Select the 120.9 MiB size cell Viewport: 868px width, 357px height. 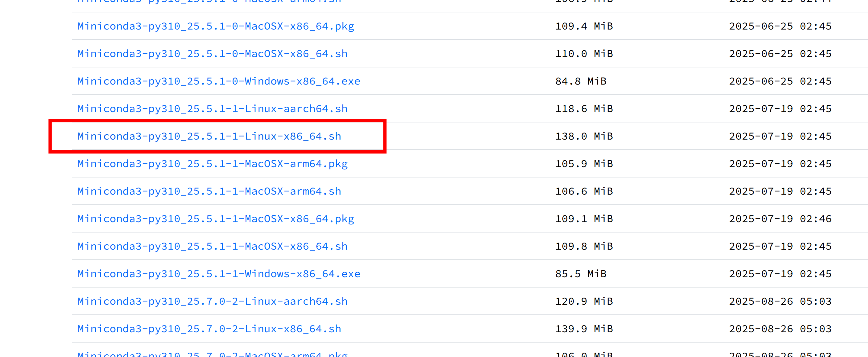coord(584,301)
